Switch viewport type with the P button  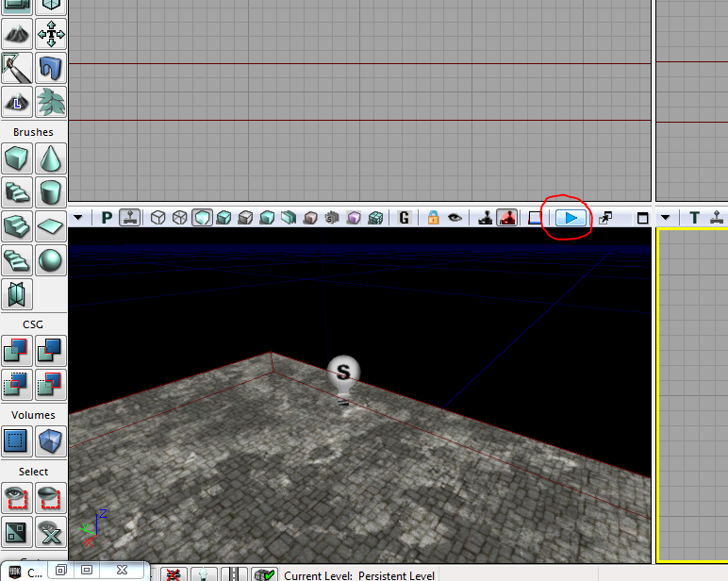(x=107, y=217)
